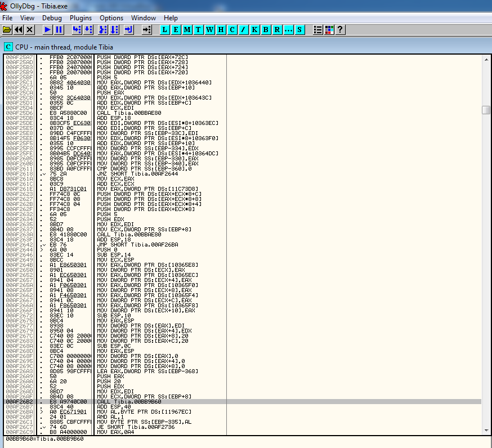Screen dimensions: 492x448
Task: Open the Debug menu
Action: 52,18
